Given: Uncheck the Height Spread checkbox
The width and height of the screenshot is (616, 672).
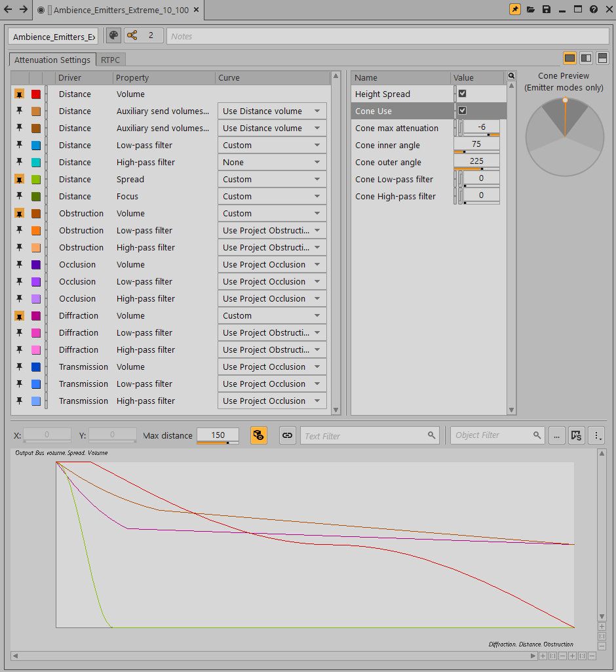Looking at the screenshot, I should [462, 94].
